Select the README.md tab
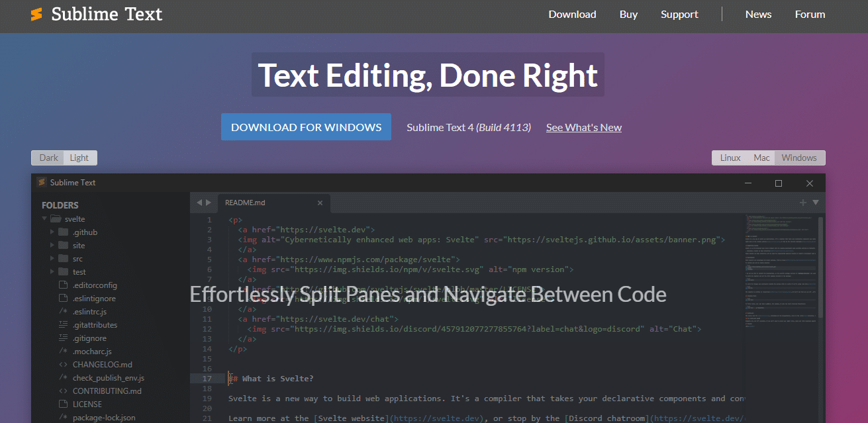 (273, 203)
